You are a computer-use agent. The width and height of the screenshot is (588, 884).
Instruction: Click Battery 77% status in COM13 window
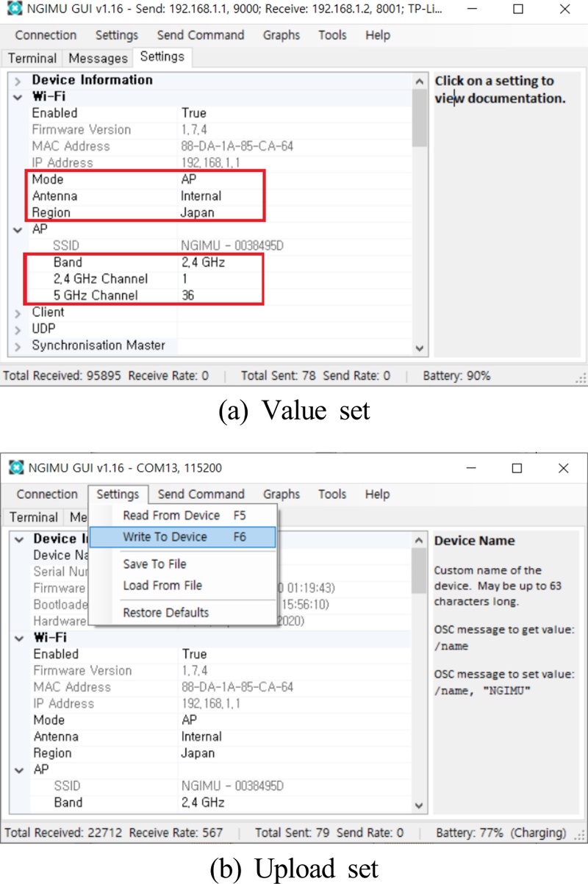(x=501, y=833)
